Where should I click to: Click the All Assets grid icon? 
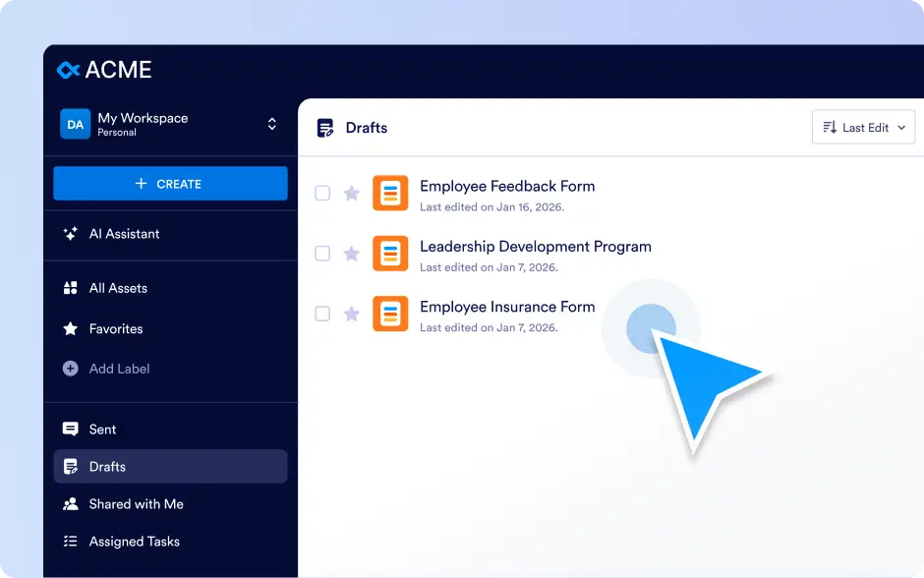coord(70,288)
